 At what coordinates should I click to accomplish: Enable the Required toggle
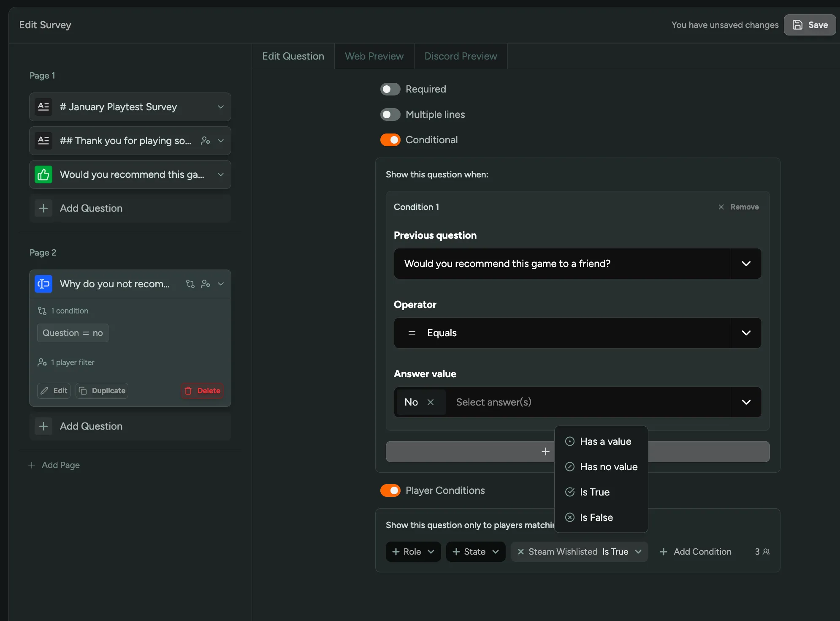tap(390, 89)
